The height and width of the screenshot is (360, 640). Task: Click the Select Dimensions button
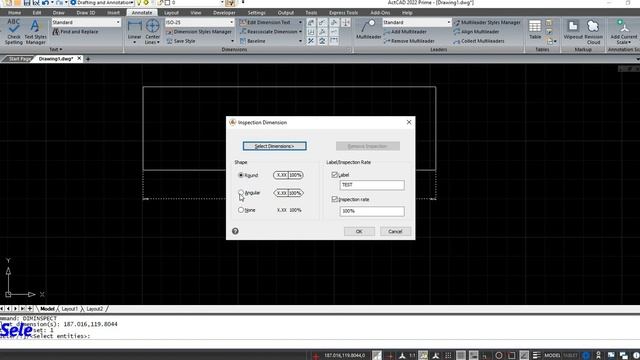274,146
